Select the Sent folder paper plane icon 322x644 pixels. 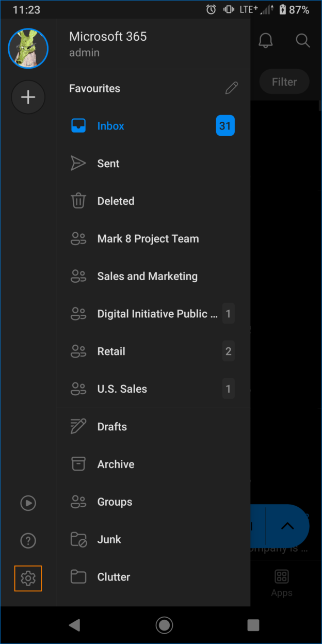coord(78,163)
